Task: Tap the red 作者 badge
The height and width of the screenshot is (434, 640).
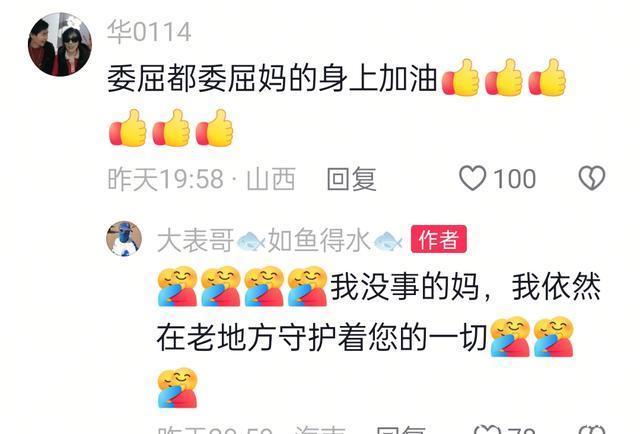Action: pos(439,239)
